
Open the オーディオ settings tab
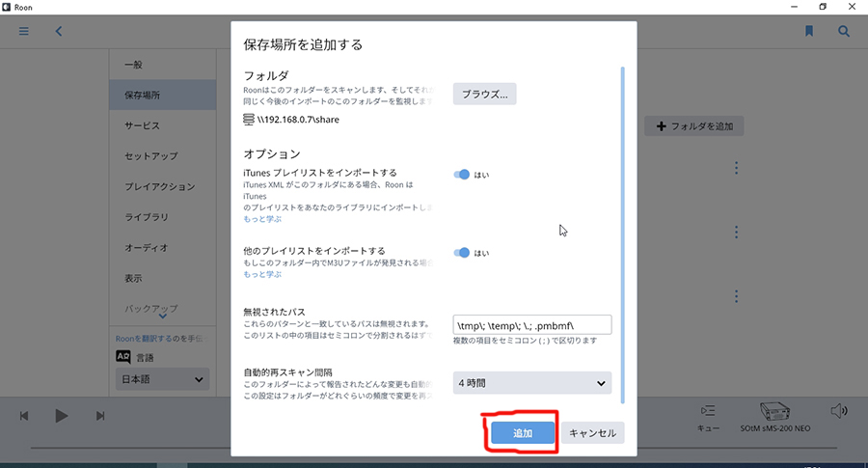[147, 248]
